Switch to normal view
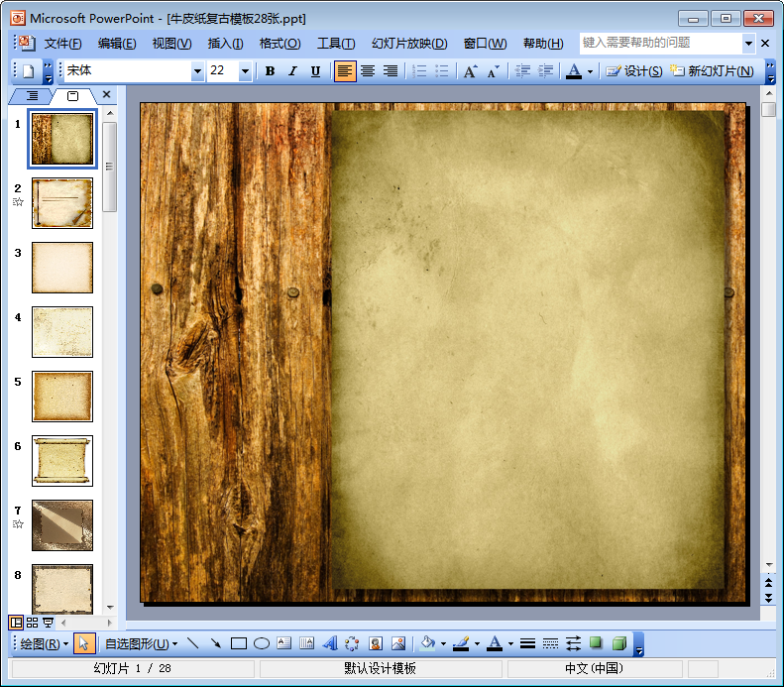 16,623
